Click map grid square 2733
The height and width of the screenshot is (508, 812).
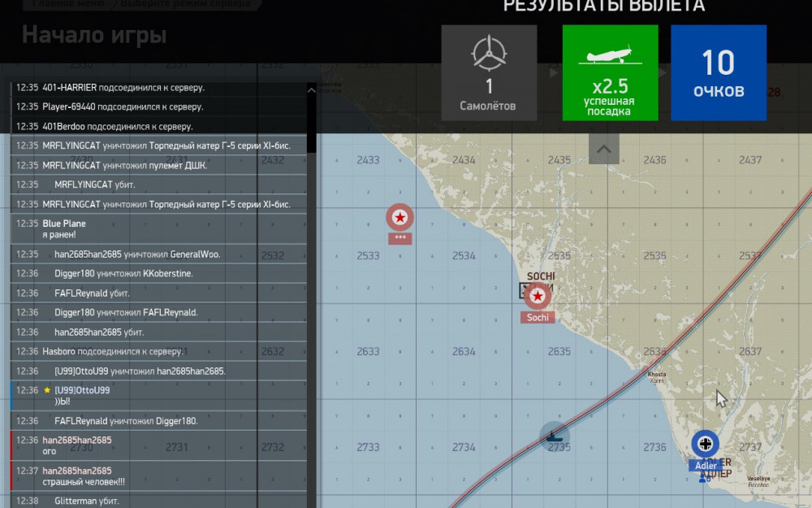coord(368,447)
